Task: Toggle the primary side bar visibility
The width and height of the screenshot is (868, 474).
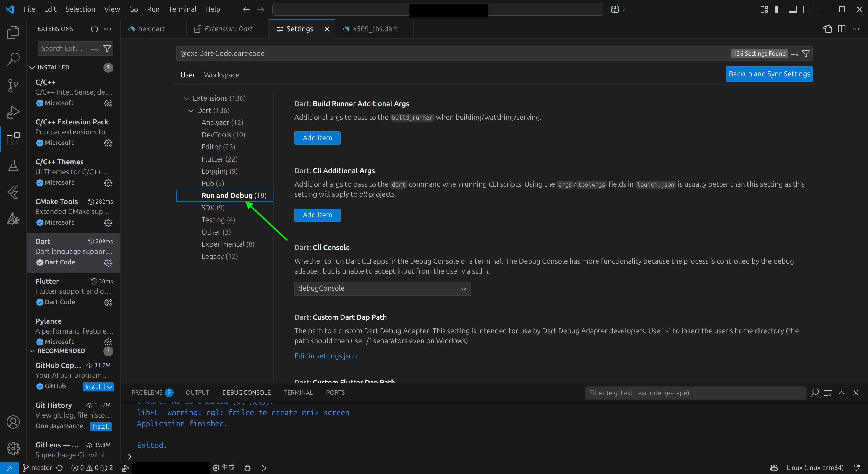Action: point(778,9)
